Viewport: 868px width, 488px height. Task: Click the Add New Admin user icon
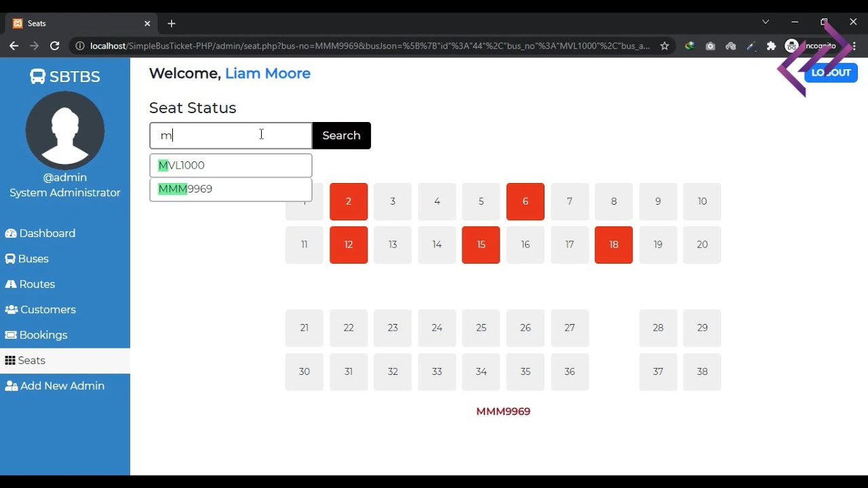(12, 386)
